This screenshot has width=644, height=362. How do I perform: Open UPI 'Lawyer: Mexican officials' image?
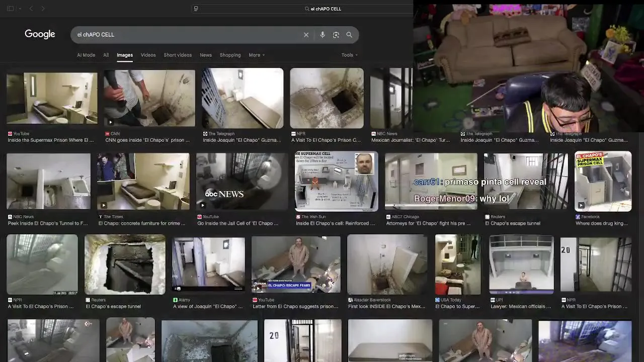coord(521,264)
